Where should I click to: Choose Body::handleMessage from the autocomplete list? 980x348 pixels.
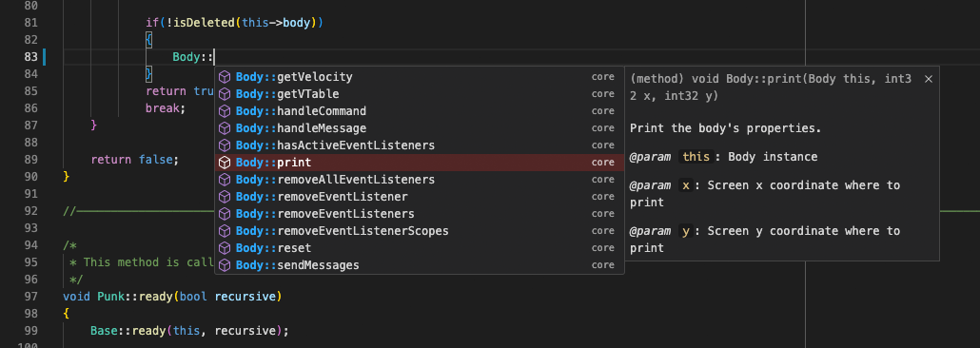[420, 128]
